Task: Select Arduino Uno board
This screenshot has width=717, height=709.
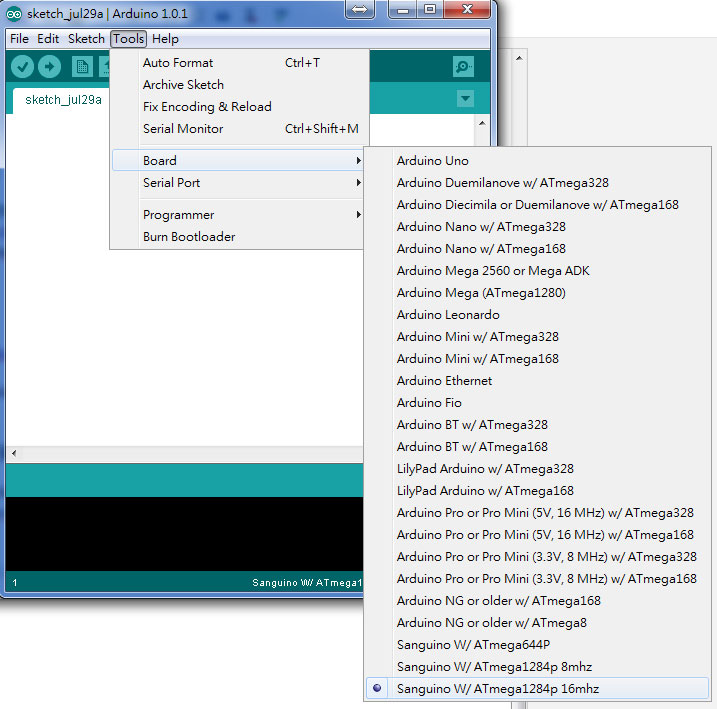Action: (537, 160)
